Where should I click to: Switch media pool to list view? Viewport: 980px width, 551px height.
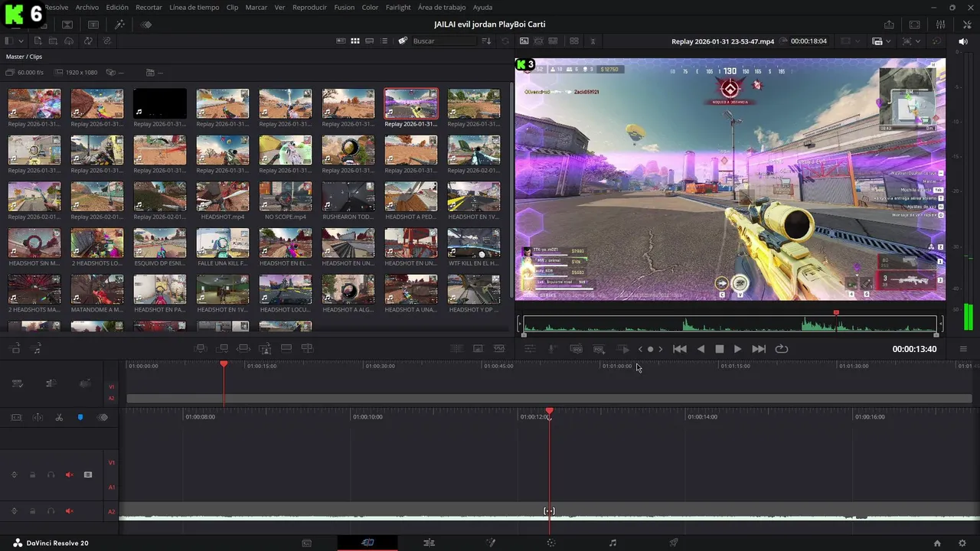click(384, 41)
